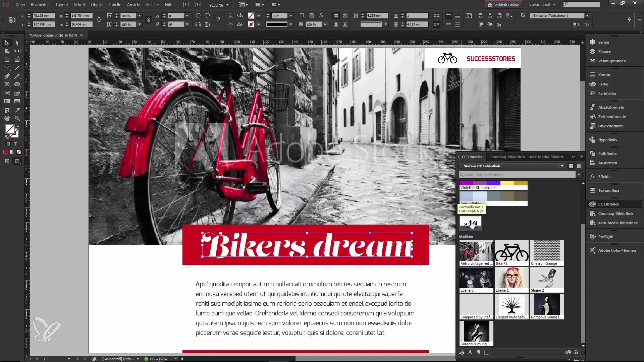Open the Farbfelder panel
This screenshot has height=362, width=644.
tap(607, 94)
